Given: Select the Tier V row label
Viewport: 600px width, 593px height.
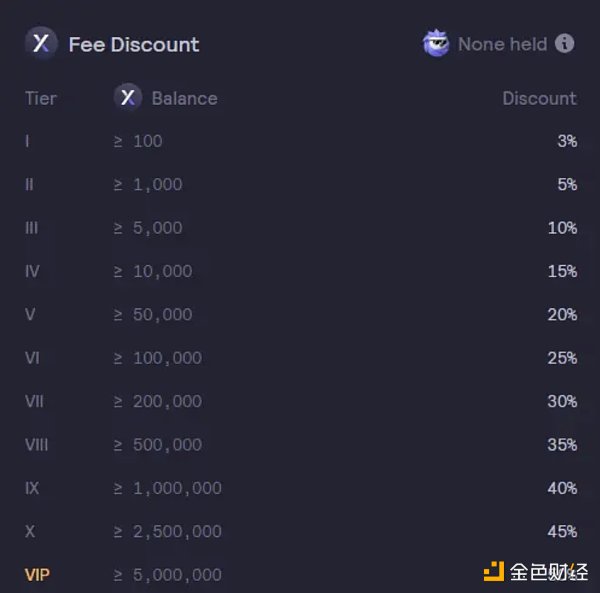Looking at the screenshot, I should coord(30,315).
